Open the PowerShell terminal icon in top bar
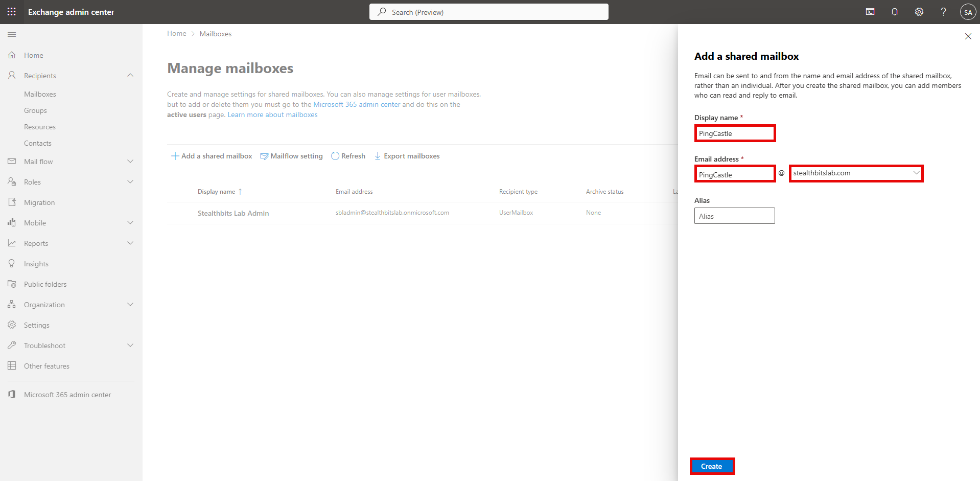The width and height of the screenshot is (980, 481). pyautogui.click(x=870, y=11)
